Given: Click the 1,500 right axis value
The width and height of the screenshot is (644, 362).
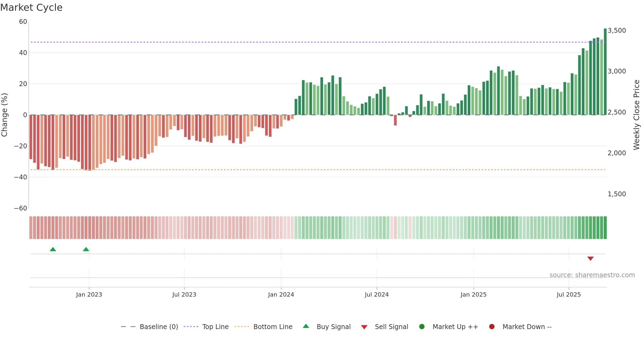Looking at the screenshot, I should 617,194.
